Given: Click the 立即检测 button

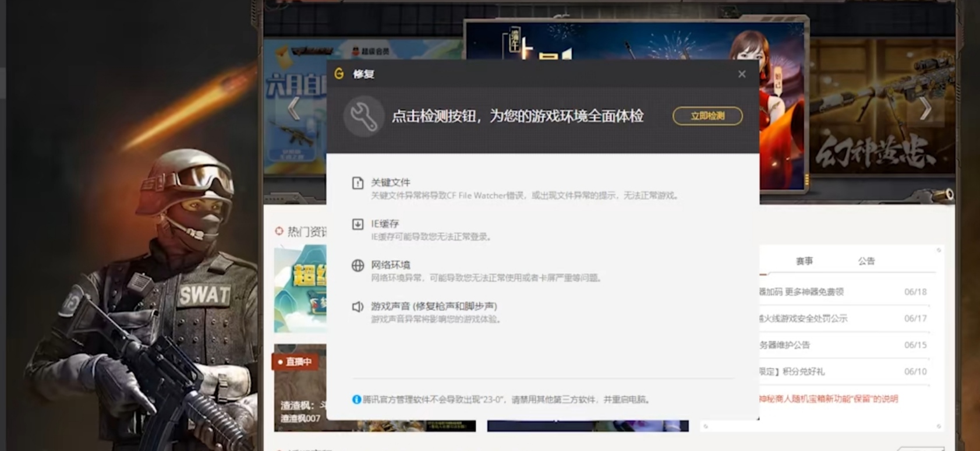Looking at the screenshot, I should coord(707,116).
